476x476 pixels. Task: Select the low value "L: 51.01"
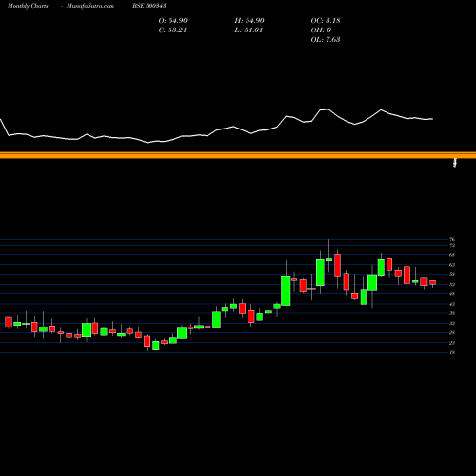(248, 30)
